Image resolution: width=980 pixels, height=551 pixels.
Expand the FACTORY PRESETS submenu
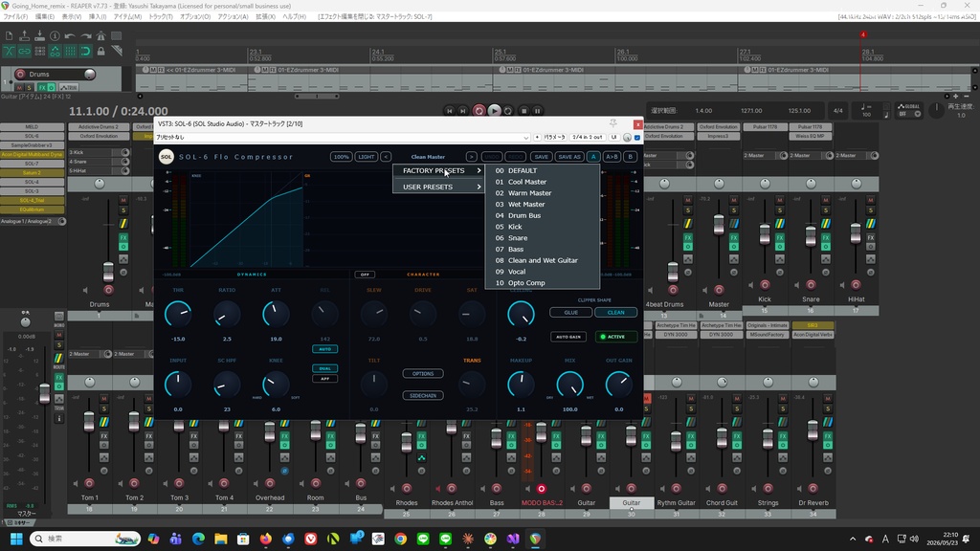438,170
